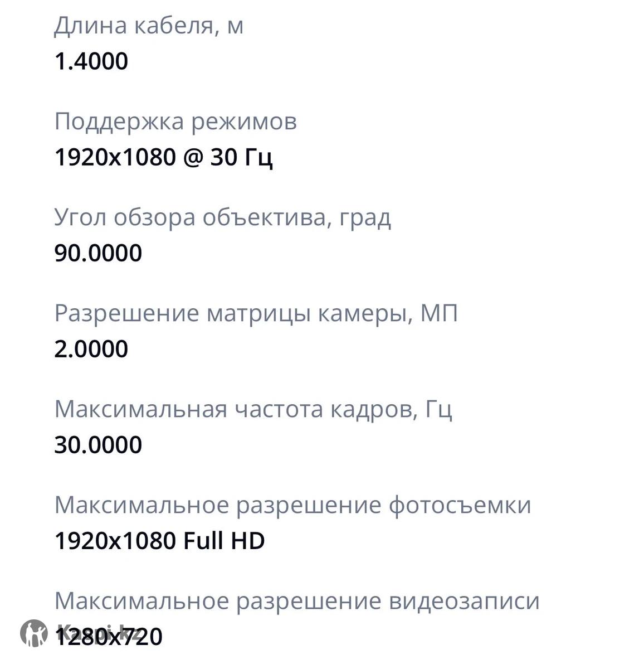
Task: Click the 30.0000 frame rate value
Action: click(x=98, y=445)
